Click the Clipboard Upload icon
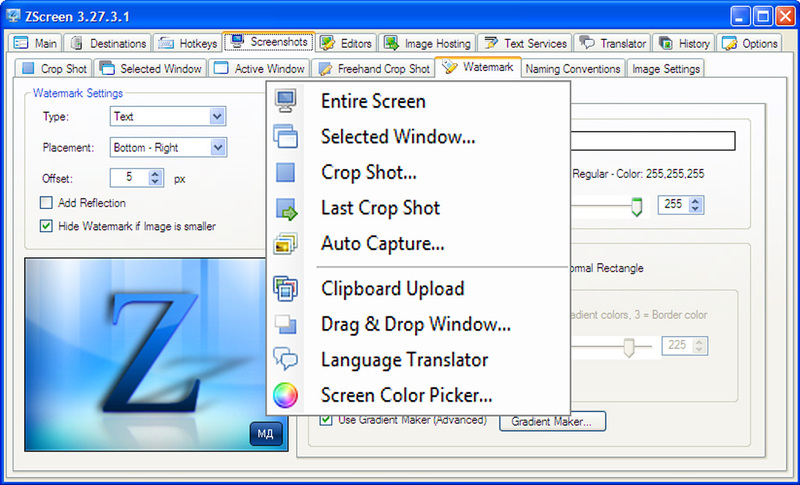The height and width of the screenshot is (485, 800). [285, 289]
